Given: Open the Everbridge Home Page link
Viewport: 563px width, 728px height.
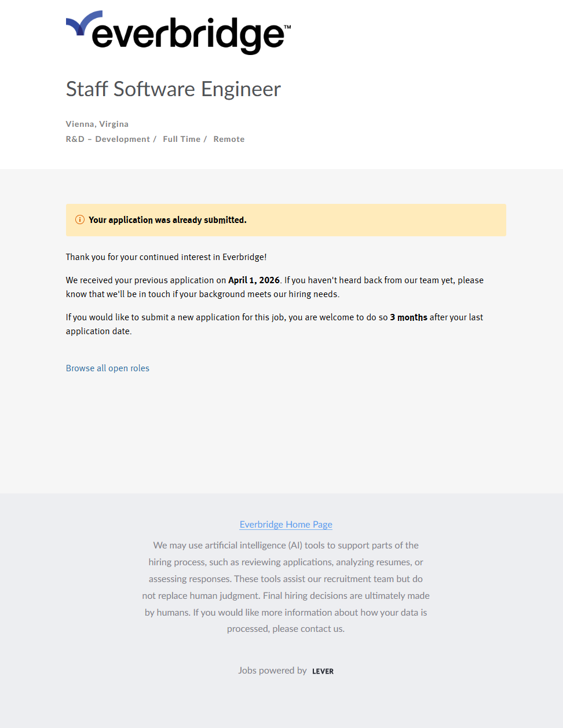Looking at the screenshot, I should click(286, 525).
